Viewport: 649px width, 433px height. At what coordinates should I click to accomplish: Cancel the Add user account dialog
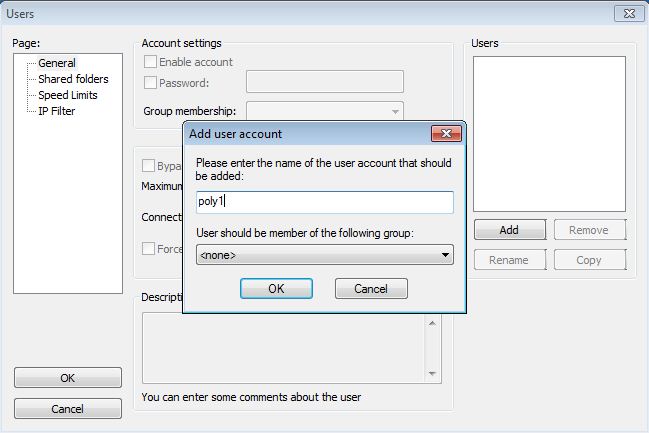[371, 288]
